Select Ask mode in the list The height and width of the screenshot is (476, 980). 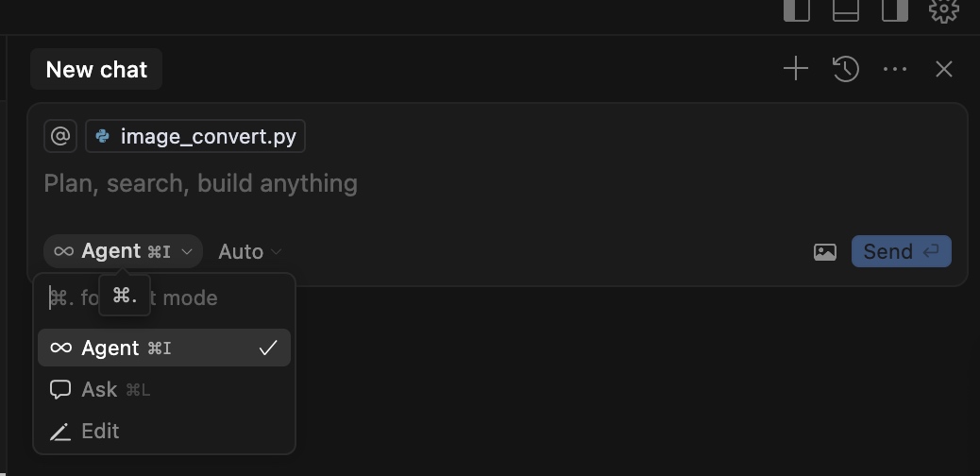click(164, 390)
